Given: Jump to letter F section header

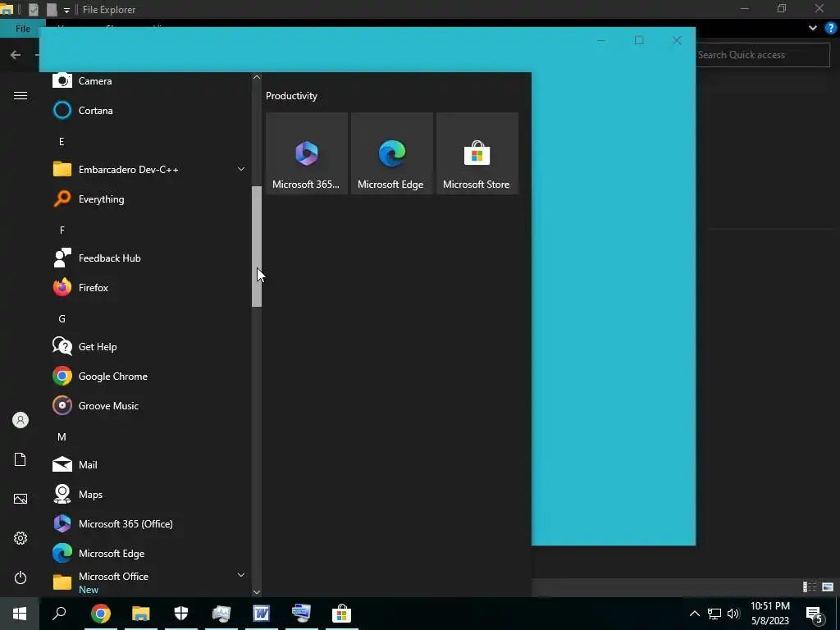Looking at the screenshot, I should (62, 230).
